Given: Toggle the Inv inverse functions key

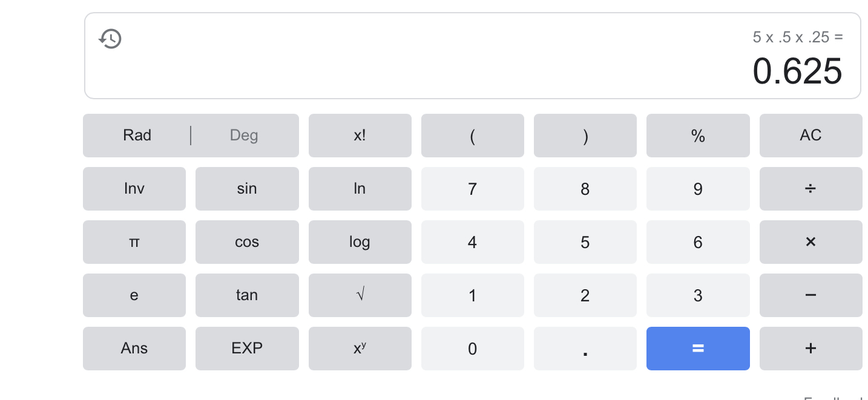Looking at the screenshot, I should point(134,189).
